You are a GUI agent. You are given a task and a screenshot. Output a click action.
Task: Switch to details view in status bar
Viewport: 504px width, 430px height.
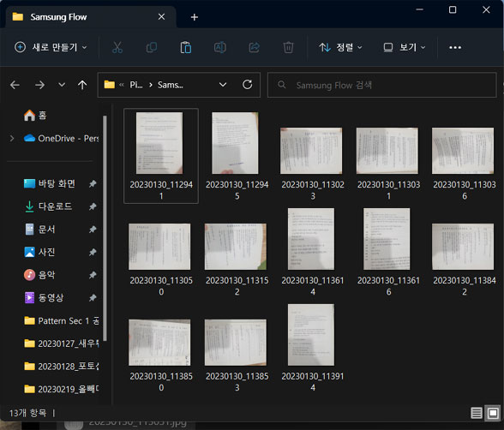tap(477, 413)
